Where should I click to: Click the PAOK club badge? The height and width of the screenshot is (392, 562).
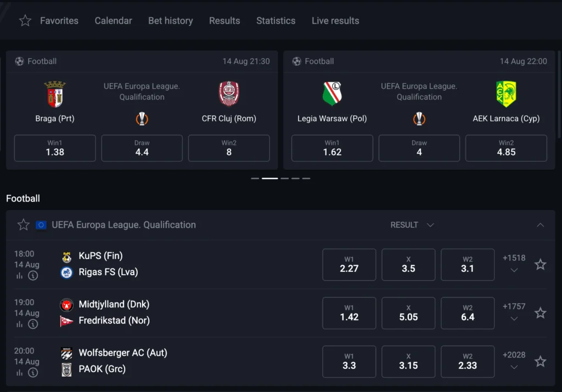[x=66, y=369]
